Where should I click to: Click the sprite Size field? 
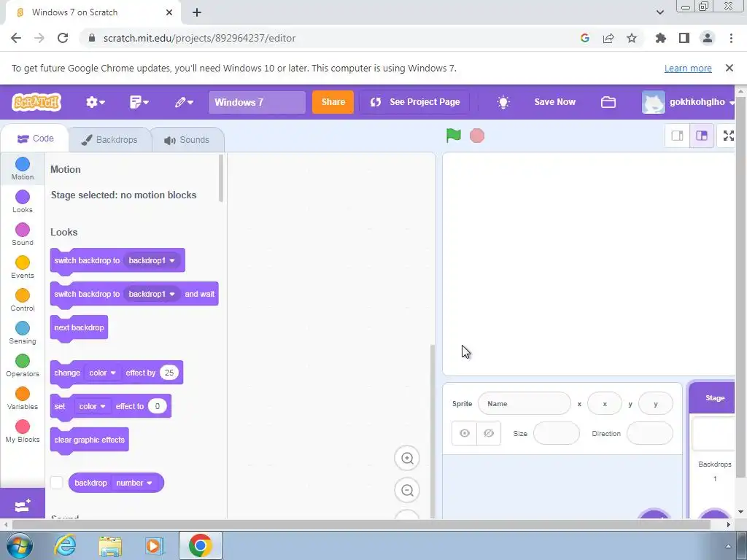557,433
